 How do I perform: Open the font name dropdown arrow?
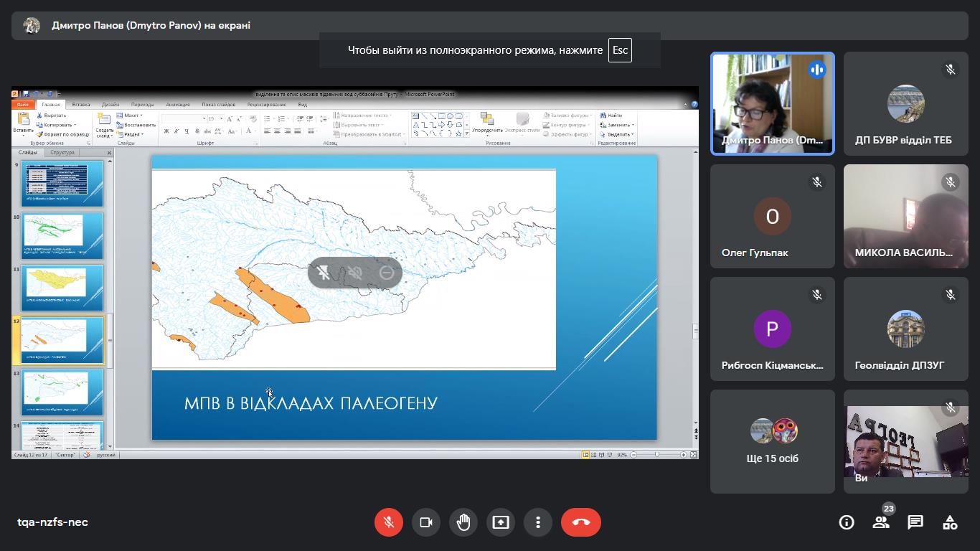[204, 118]
